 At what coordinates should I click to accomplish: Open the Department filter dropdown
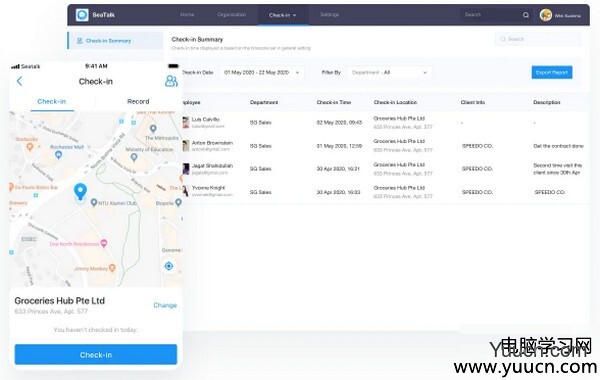(x=389, y=72)
